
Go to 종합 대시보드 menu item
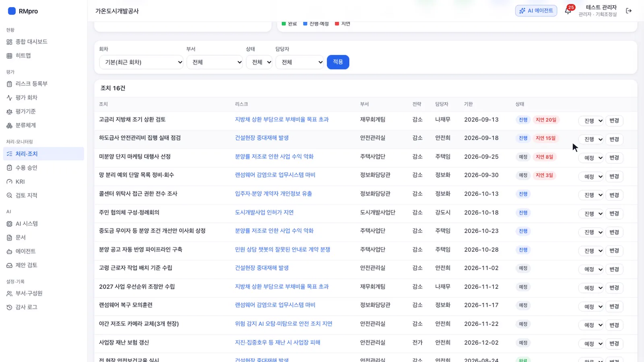pos(43,42)
